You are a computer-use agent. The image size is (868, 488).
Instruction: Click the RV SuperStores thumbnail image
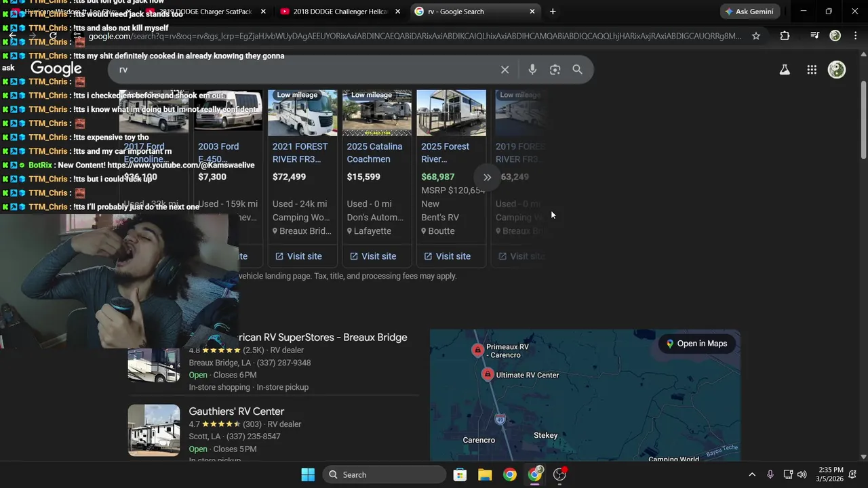(x=154, y=365)
